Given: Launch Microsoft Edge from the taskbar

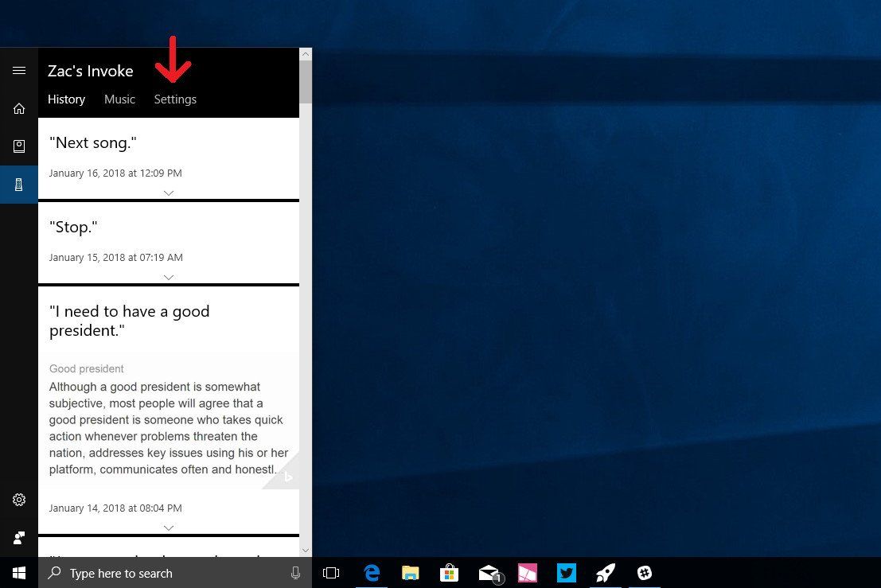Looking at the screenshot, I should (x=372, y=573).
